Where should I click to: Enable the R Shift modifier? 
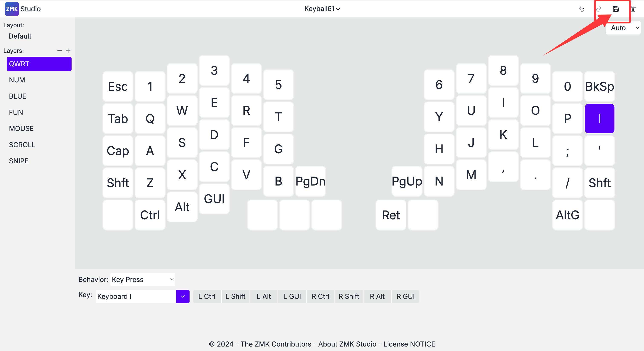coord(348,296)
